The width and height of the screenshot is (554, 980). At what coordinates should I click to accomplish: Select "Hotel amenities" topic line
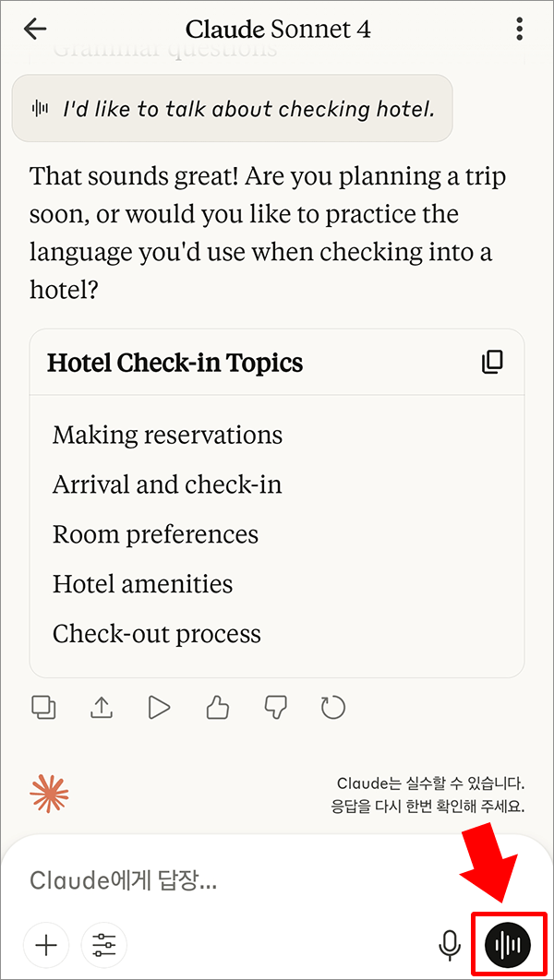click(142, 584)
